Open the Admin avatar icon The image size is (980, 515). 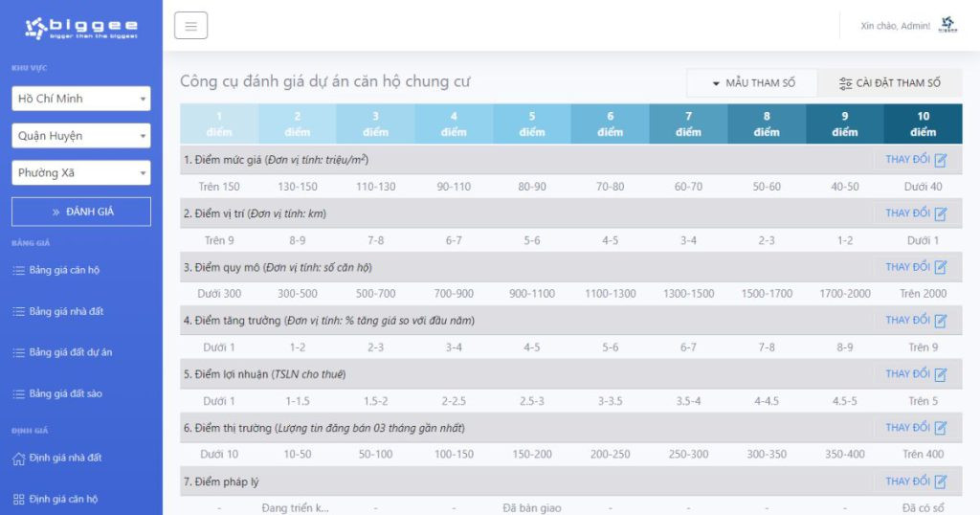tap(947, 25)
